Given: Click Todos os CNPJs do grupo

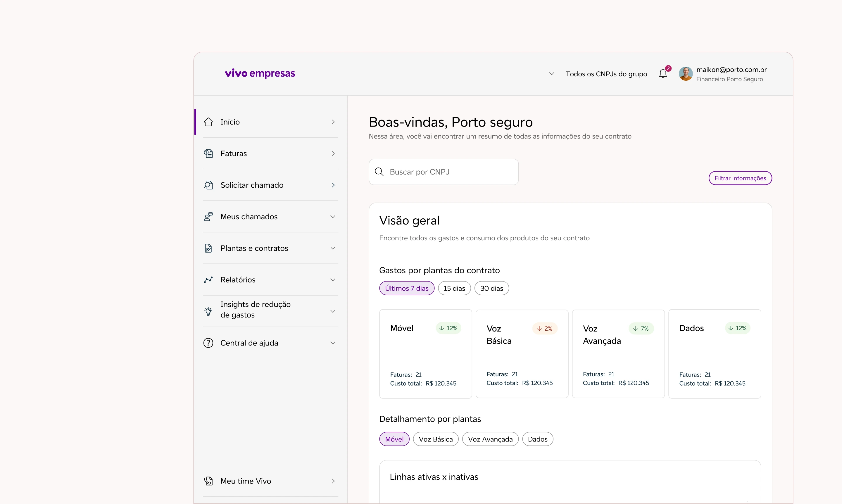Looking at the screenshot, I should 606,74.
